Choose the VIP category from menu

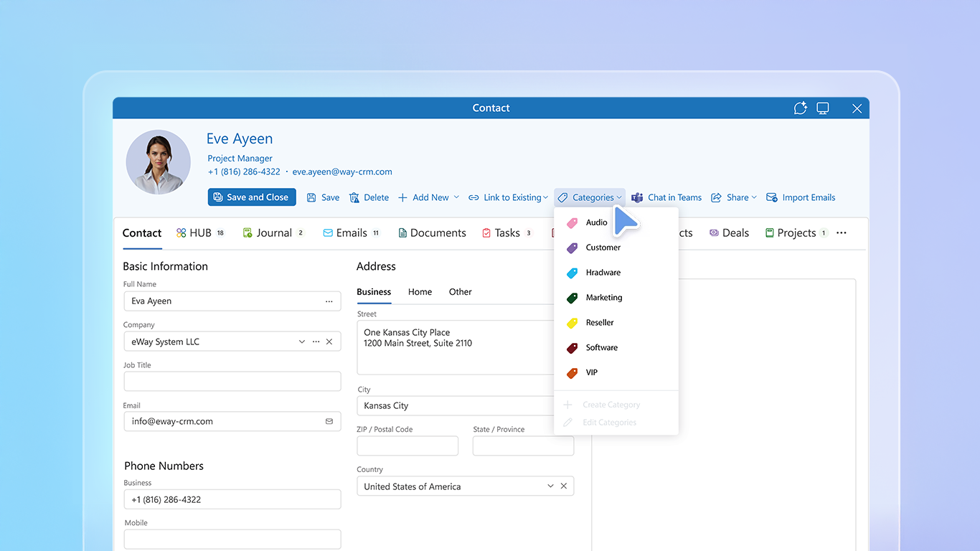[x=591, y=372]
